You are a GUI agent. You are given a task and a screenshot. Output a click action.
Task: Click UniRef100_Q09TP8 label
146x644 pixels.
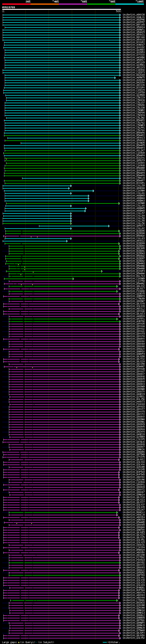[134, 170]
